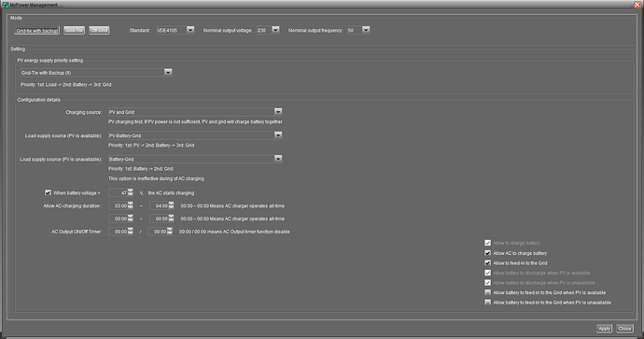The height and width of the screenshot is (339, 644).
Task: Open Load supply source (PV available) dropdown
Action: pos(278,135)
